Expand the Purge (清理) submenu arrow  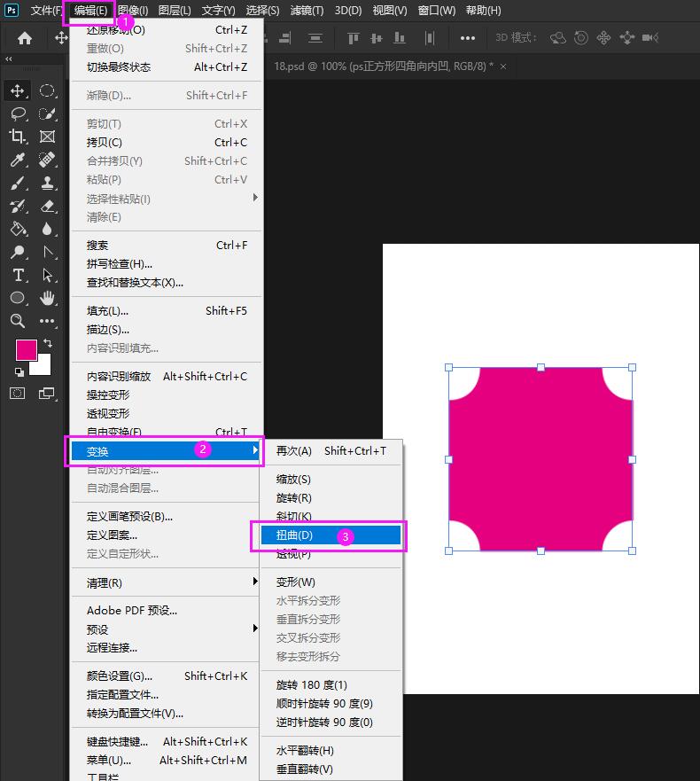pyautogui.click(x=255, y=582)
